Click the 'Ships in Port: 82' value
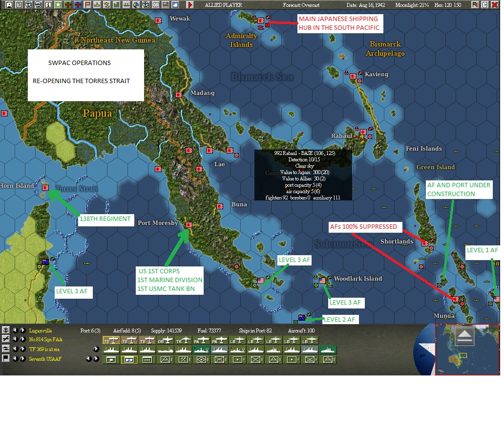This screenshot has height=439, width=504. [255, 330]
